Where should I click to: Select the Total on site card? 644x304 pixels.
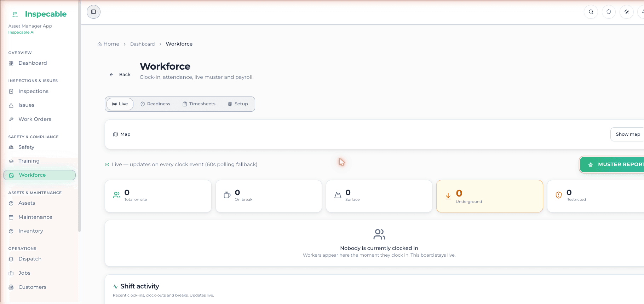[x=158, y=196]
